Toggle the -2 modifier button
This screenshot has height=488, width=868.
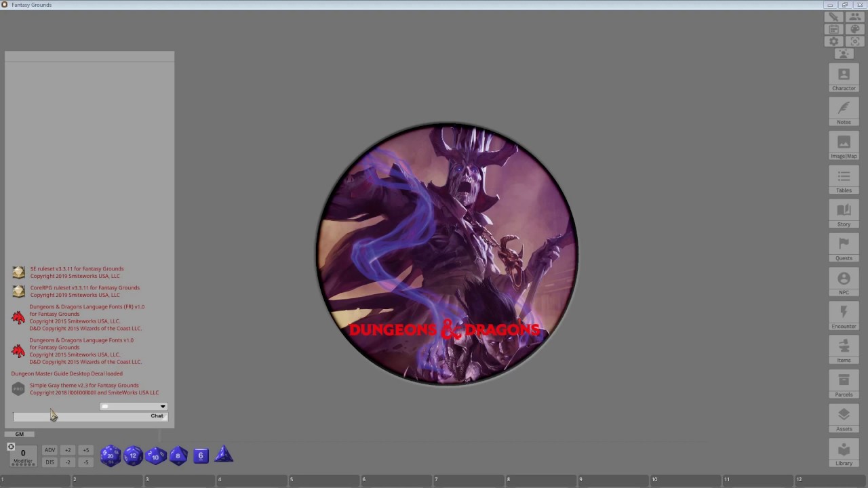[68, 462]
